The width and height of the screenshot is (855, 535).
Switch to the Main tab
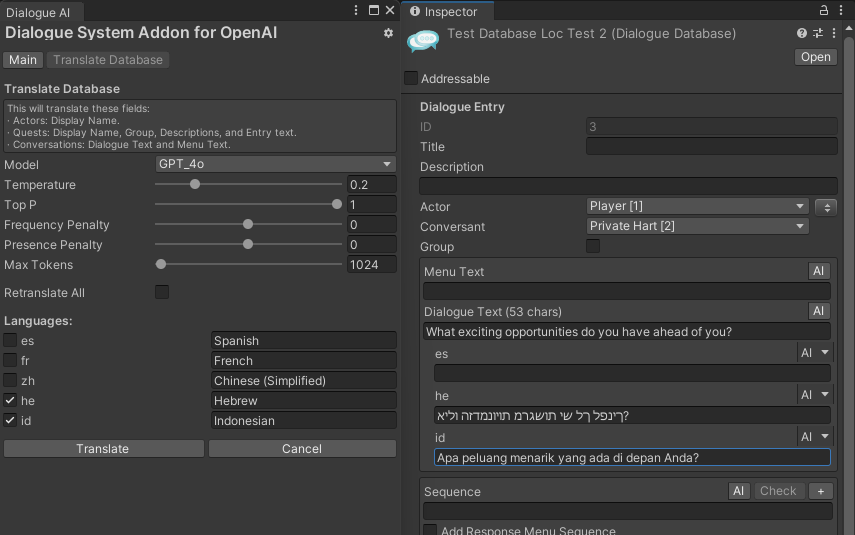(23, 60)
